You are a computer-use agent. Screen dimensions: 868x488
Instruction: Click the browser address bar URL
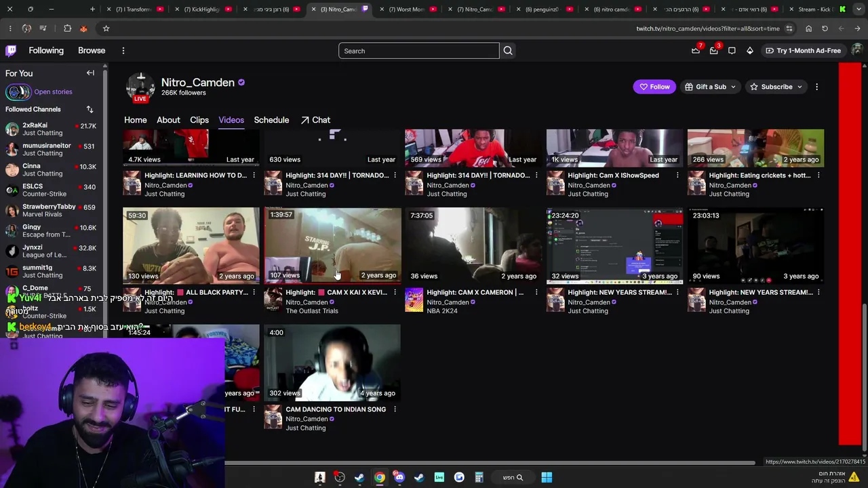(708, 28)
